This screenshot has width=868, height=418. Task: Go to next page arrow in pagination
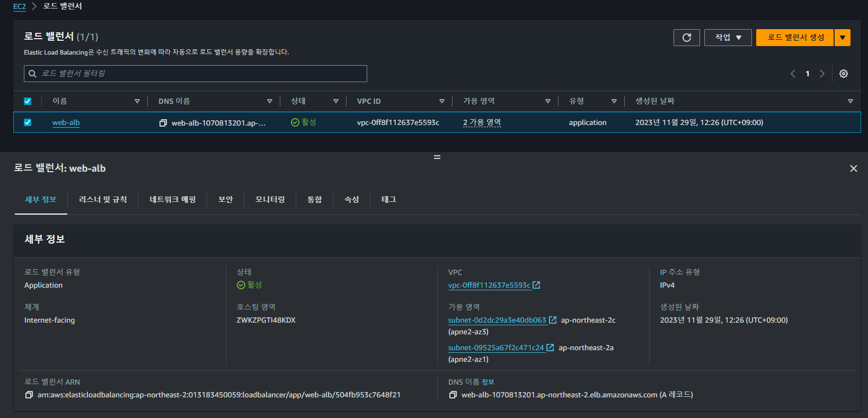[822, 74]
